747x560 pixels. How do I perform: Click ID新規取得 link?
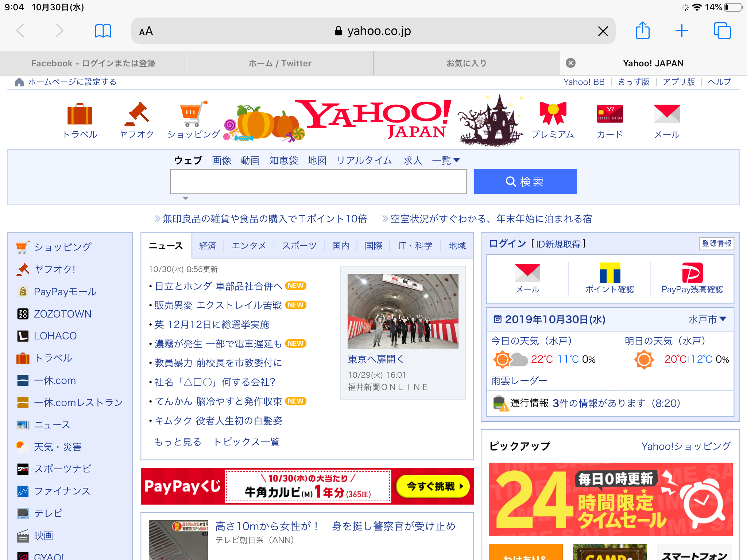point(558,244)
